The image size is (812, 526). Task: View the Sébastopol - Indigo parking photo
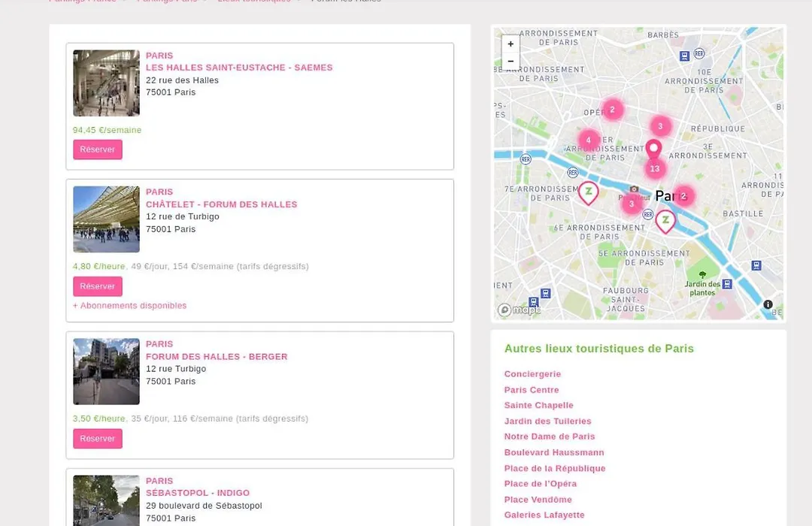coord(106,500)
